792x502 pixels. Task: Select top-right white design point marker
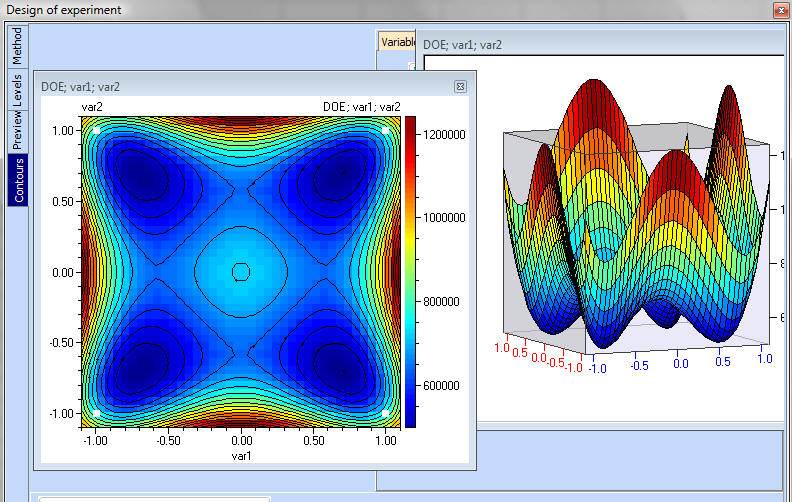point(385,130)
